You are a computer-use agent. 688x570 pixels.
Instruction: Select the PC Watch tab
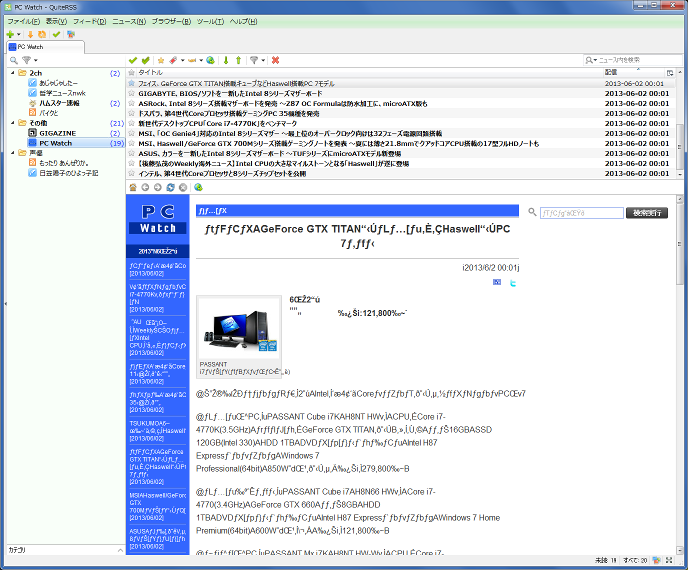(x=46, y=47)
